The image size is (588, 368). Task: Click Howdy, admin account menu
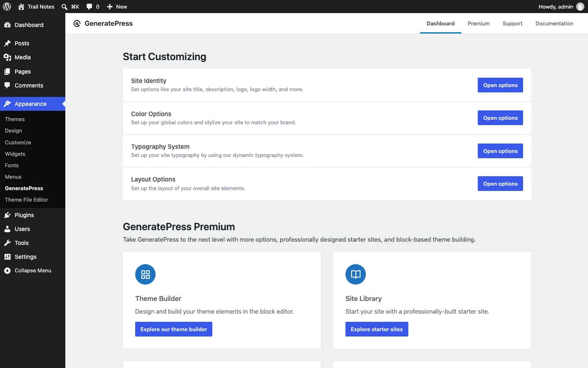coord(561,7)
